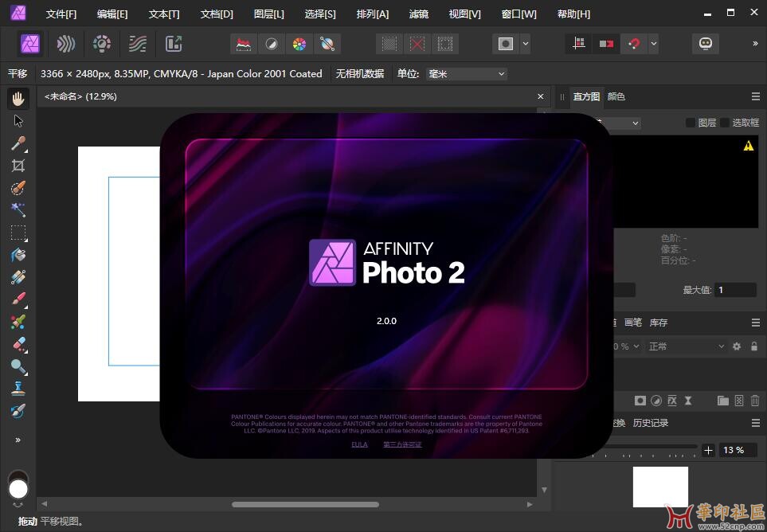This screenshot has width=767, height=532.
Task: Switch to the Develop Persona
Action: pos(102,44)
